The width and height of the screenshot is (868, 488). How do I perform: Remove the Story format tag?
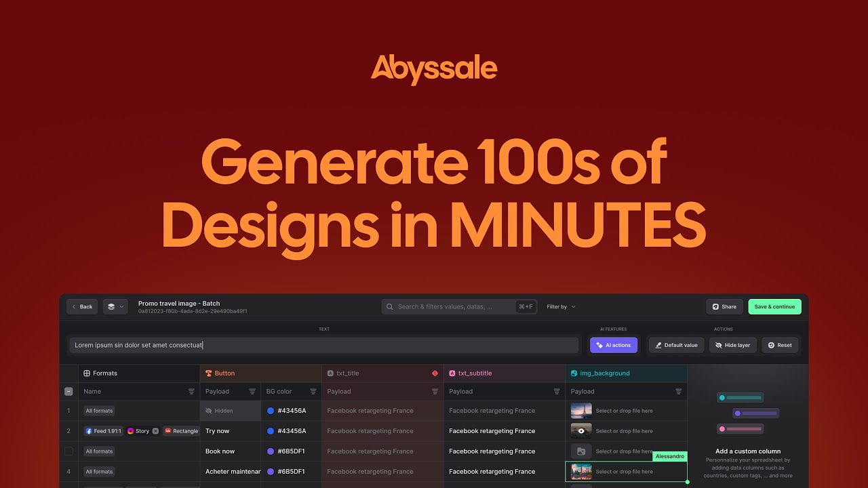(x=155, y=431)
